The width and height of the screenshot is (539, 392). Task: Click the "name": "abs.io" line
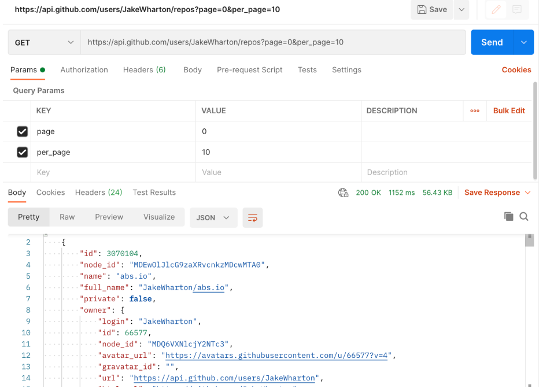coord(118,276)
